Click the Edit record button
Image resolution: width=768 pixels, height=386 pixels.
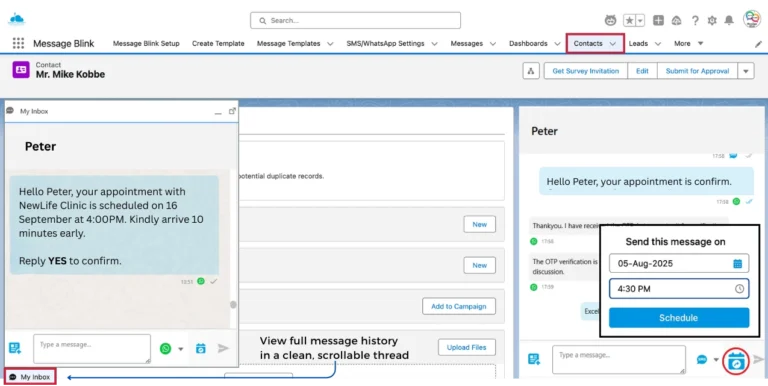coord(642,71)
